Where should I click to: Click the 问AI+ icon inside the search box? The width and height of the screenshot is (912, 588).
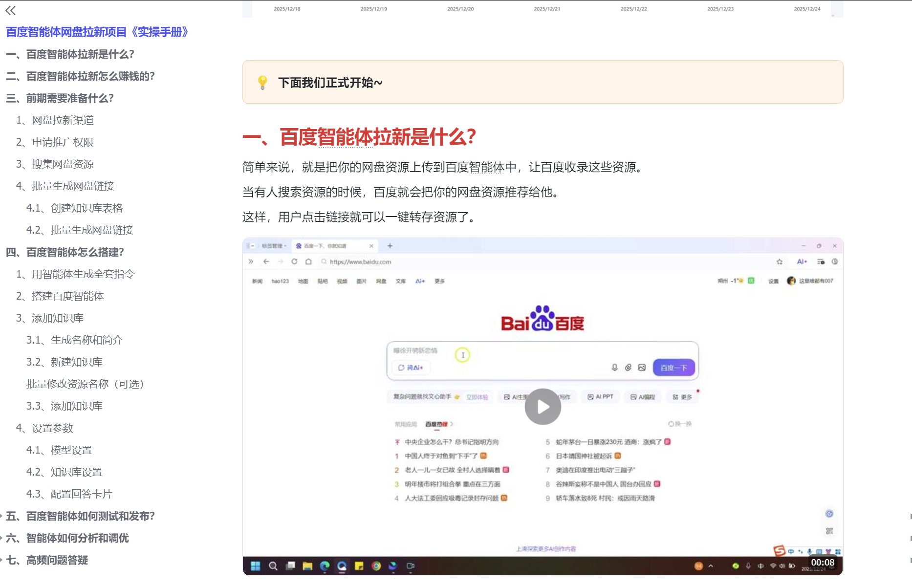pos(411,368)
